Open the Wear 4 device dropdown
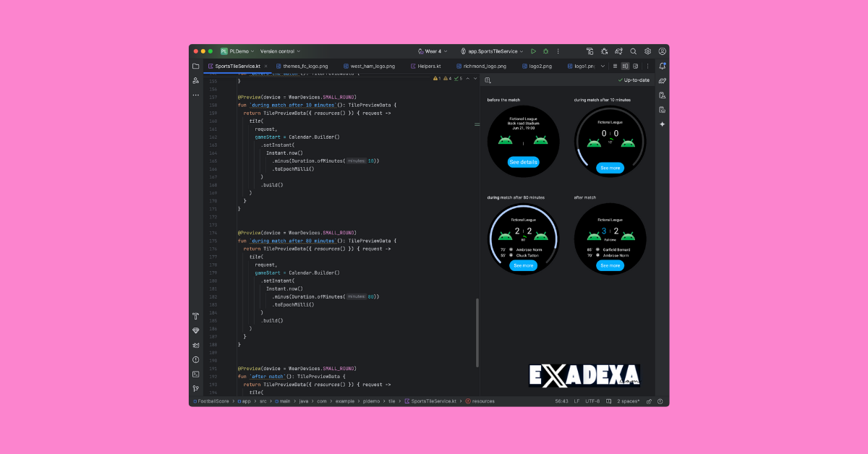The height and width of the screenshot is (454, 868). click(432, 51)
